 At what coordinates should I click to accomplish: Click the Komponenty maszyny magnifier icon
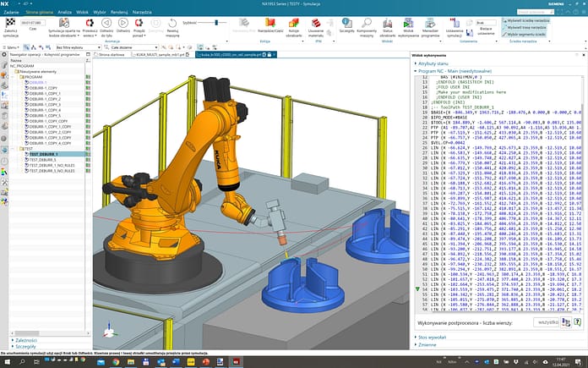pyautogui.click(x=367, y=24)
